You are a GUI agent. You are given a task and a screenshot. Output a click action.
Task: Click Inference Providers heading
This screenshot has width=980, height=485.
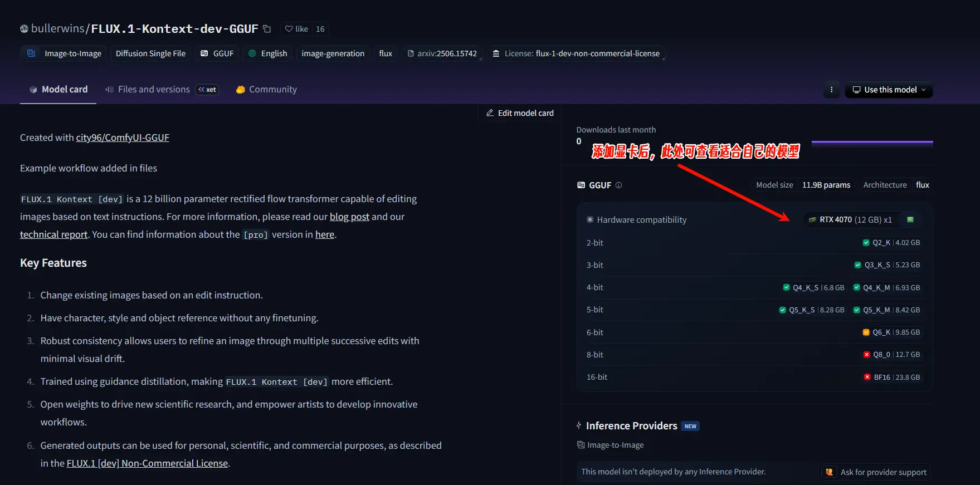click(x=632, y=426)
